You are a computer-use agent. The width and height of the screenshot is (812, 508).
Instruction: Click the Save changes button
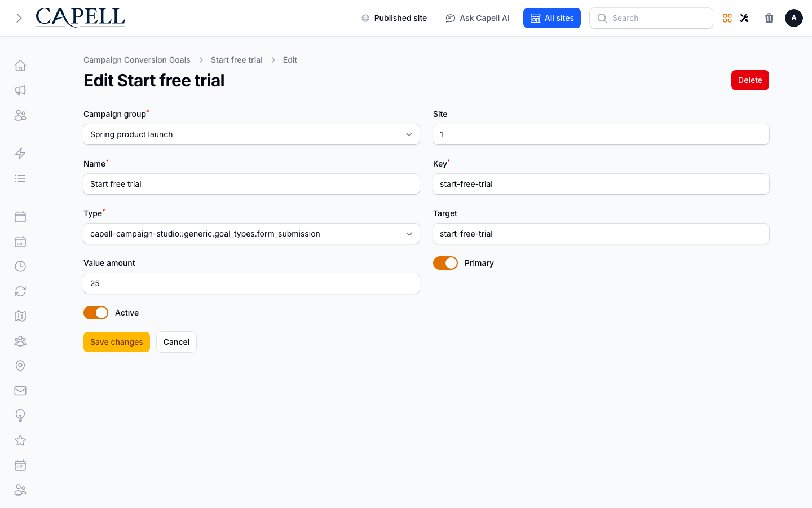click(117, 342)
